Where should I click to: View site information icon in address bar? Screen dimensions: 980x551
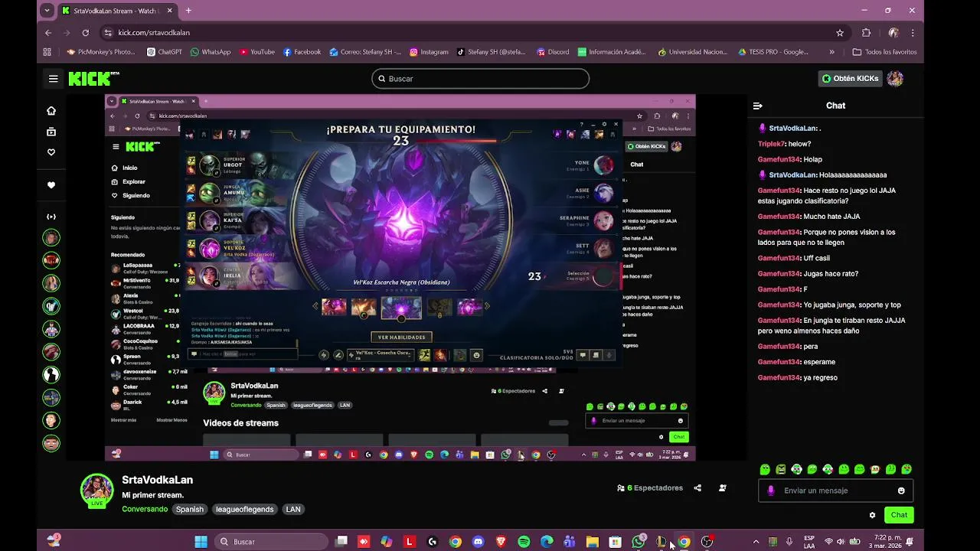[x=108, y=33]
